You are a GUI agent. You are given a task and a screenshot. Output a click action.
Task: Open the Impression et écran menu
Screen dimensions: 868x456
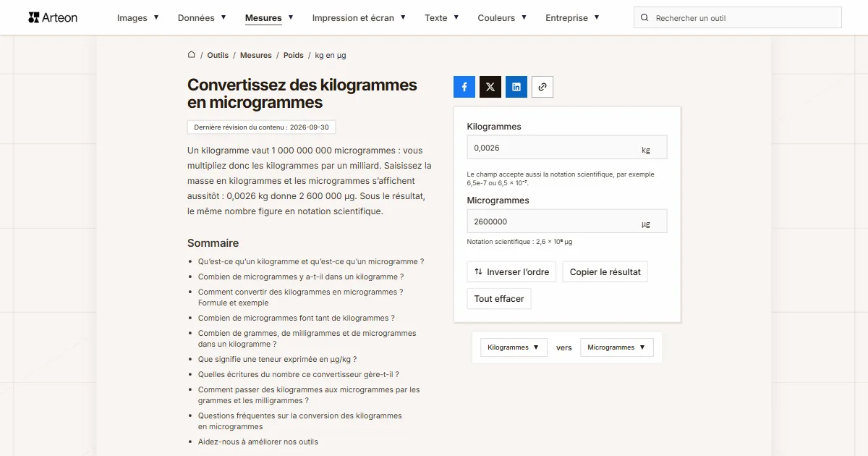(x=359, y=17)
